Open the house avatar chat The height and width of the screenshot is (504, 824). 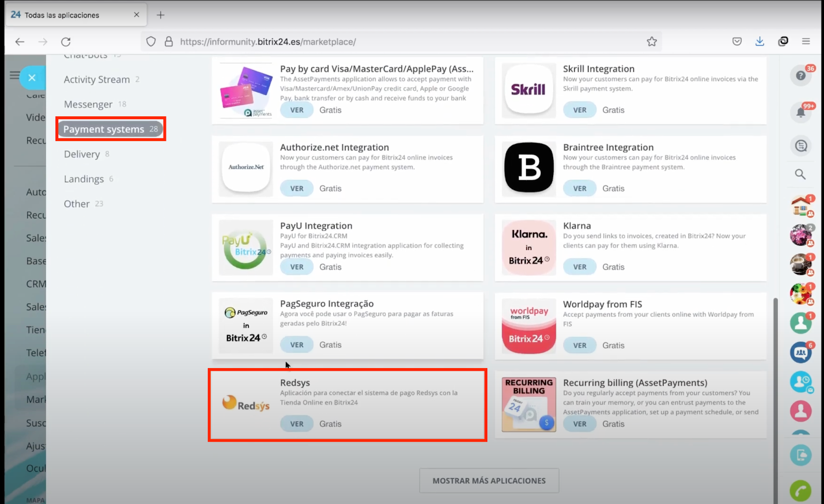801,206
